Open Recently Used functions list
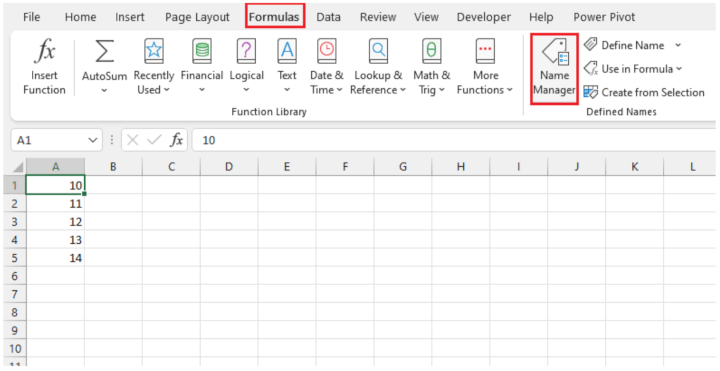 (154, 67)
